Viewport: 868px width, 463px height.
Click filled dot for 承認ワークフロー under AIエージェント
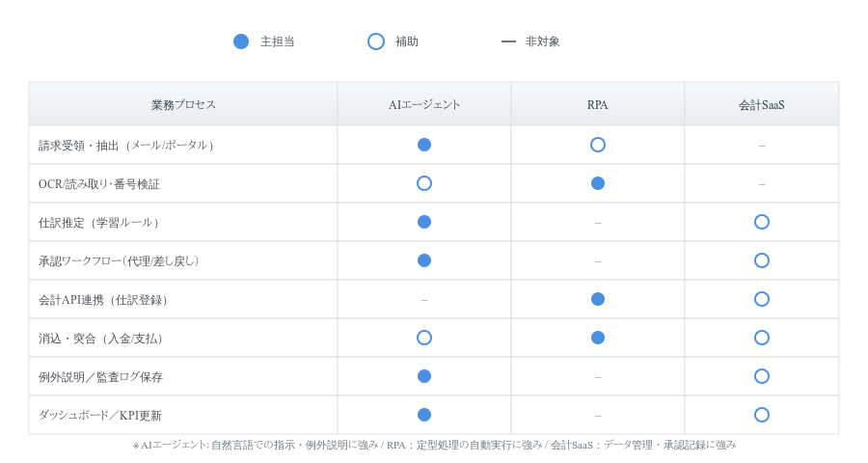tap(424, 260)
